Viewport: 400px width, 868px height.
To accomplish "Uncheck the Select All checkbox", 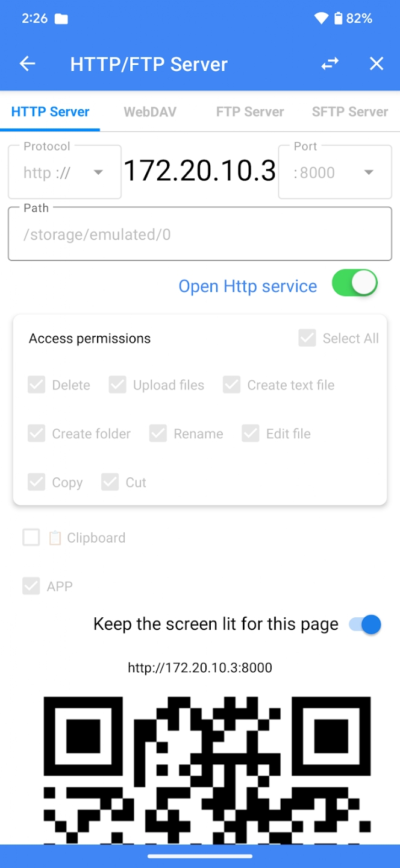I will [x=307, y=338].
